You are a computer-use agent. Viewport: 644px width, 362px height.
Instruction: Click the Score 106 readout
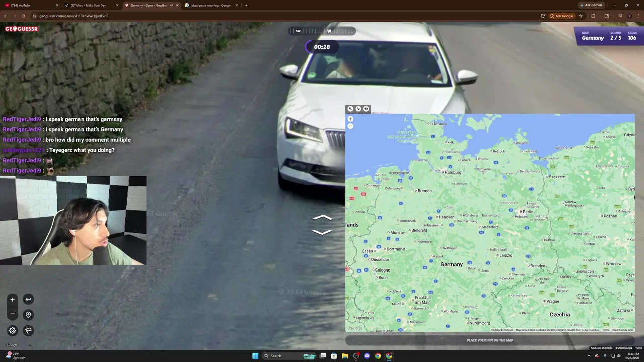632,36
